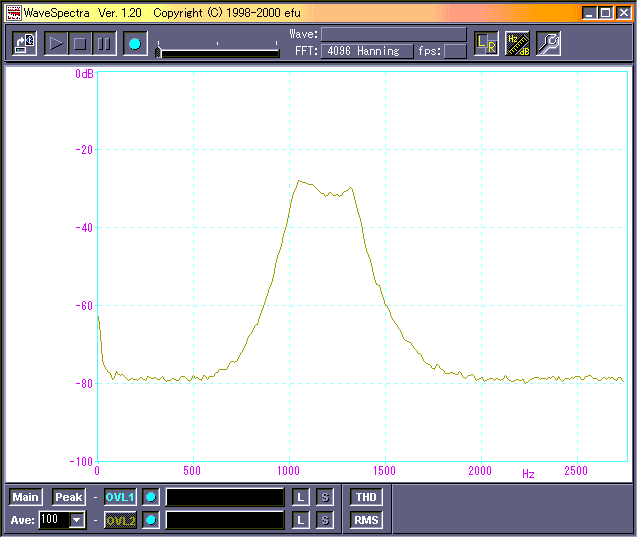Screen dimensions: 638x538
Task: Open a wave file with the file icon
Action: pyautogui.click(x=24, y=44)
